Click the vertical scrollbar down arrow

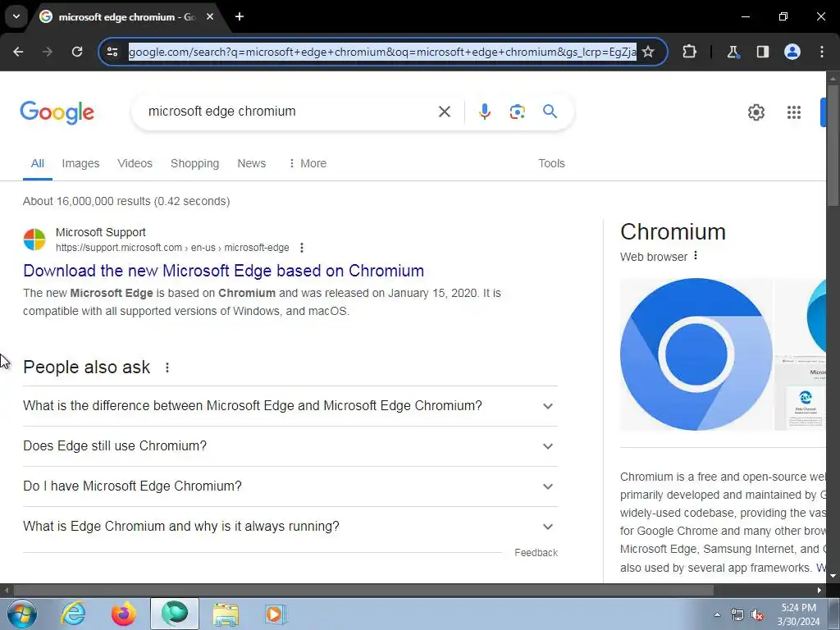[833, 577]
